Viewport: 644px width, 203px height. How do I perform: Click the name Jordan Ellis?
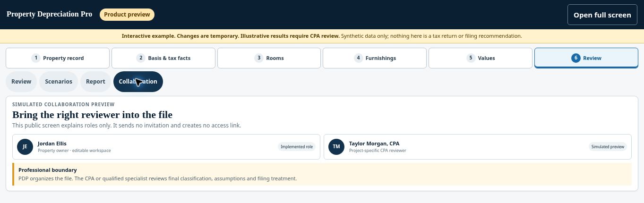tap(52, 144)
